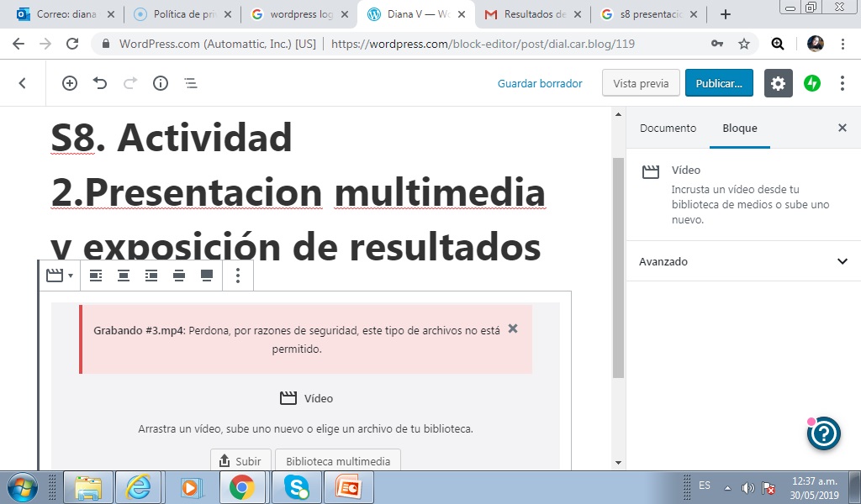The width and height of the screenshot is (861, 504).
Task: Open Biblioteca multimedia
Action: coord(338,461)
